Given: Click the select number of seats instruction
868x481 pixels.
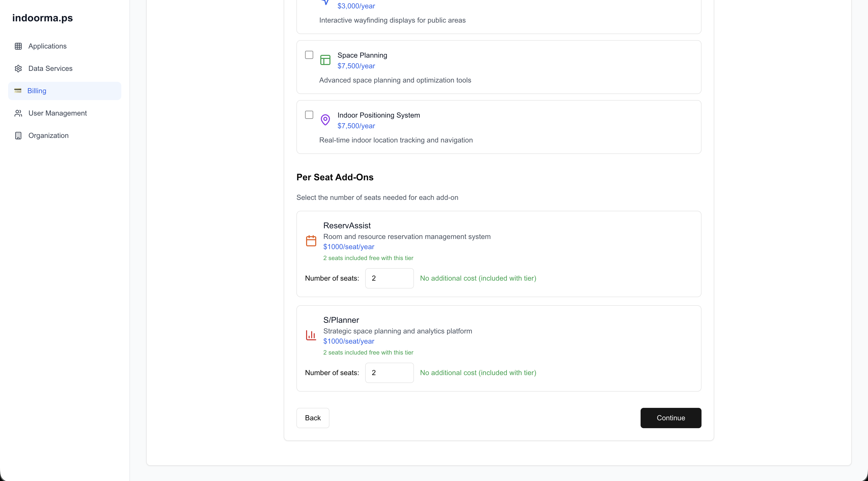Looking at the screenshot, I should (377, 198).
